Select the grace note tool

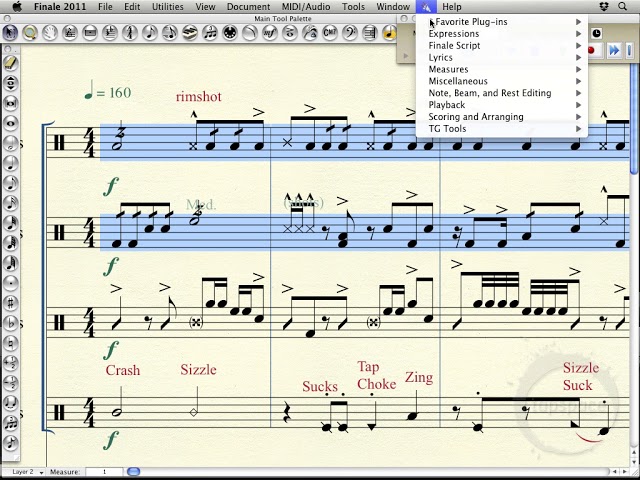point(11,443)
